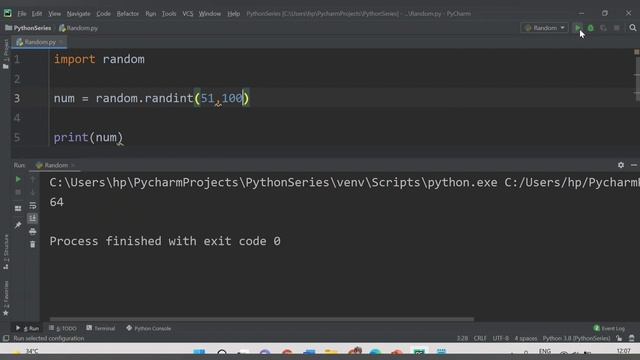Screen dimensions: 640x360
Task: Open the Project tool window sidebar
Action: point(6,53)
